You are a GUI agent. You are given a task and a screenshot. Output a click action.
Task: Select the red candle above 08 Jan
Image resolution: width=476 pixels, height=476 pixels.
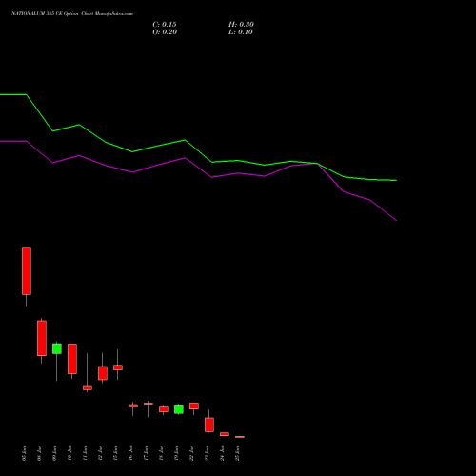coord(42,338)
